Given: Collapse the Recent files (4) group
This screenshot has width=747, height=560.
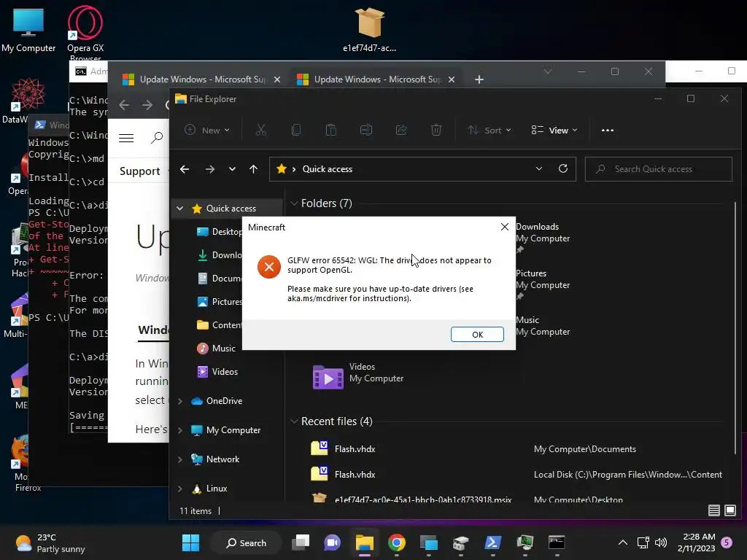Looking at the screenshot, I should pos(294,421).
